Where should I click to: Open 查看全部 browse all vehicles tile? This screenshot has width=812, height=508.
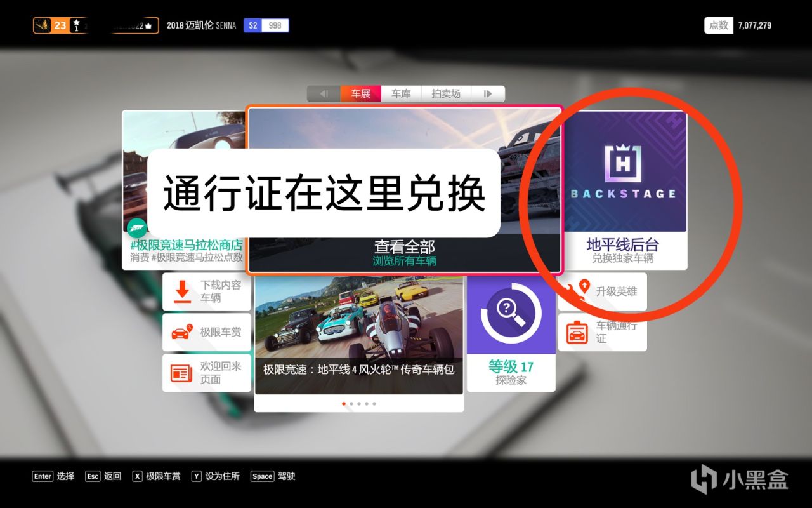coord(405,190)
